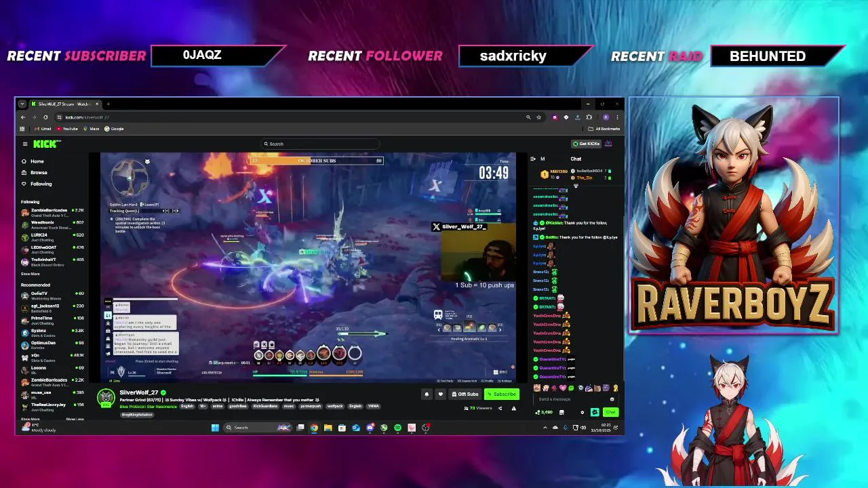Expand hidden system tray icons chevron
This screenshot has height=488, width=868.
click(545, 428)
